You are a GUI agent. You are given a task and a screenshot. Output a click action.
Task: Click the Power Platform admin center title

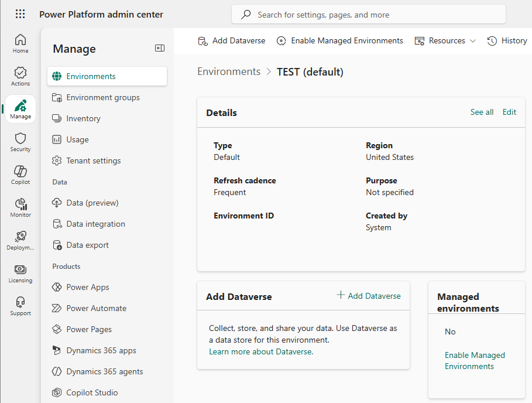(x=101, y=14)
